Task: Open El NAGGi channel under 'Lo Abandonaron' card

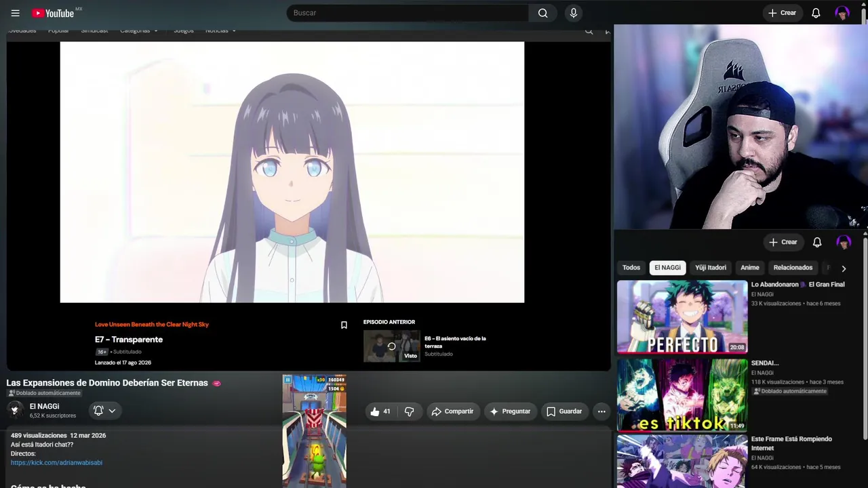Action: click(762, 295)
